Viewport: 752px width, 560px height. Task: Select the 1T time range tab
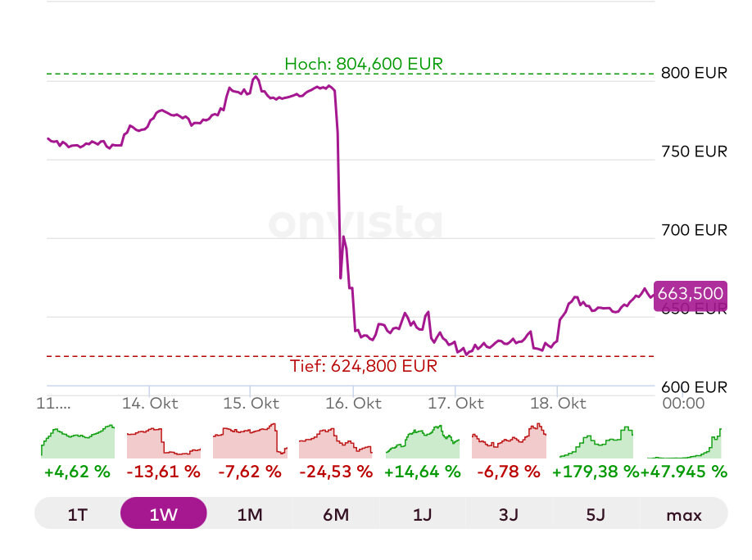(78, 514)
